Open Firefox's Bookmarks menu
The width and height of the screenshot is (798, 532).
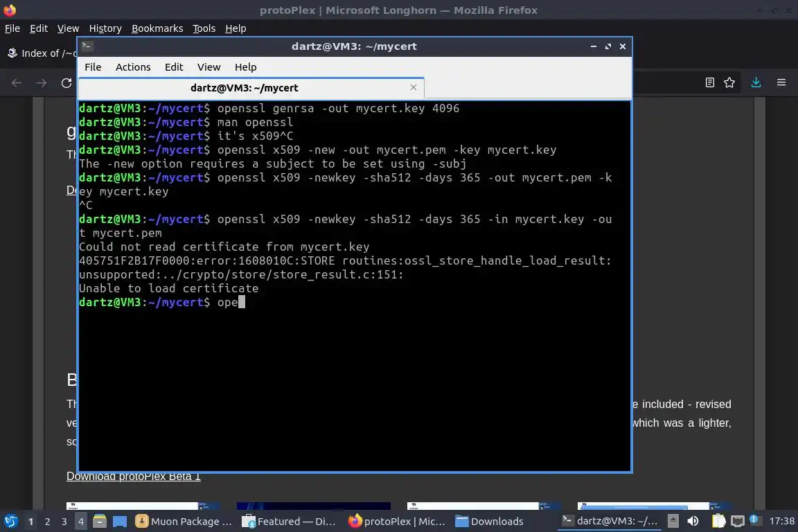(157, 28)
